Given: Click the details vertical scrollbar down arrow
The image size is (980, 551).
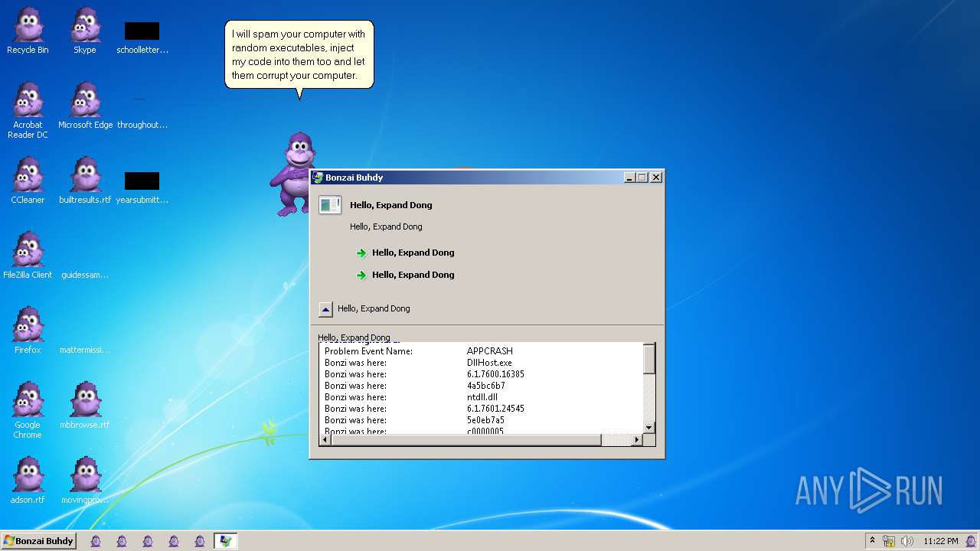Looking at the screenshot, I should click(x=649, y=428).
